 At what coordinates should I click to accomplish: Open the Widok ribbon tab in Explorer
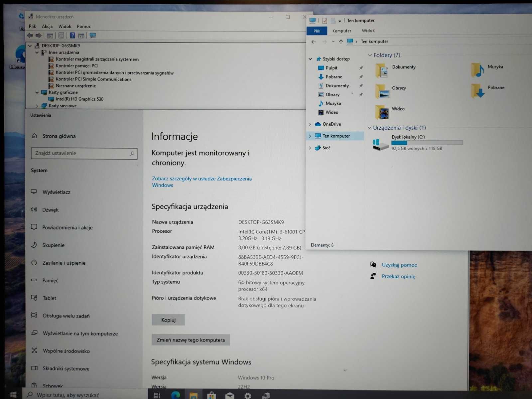(368, 31)
